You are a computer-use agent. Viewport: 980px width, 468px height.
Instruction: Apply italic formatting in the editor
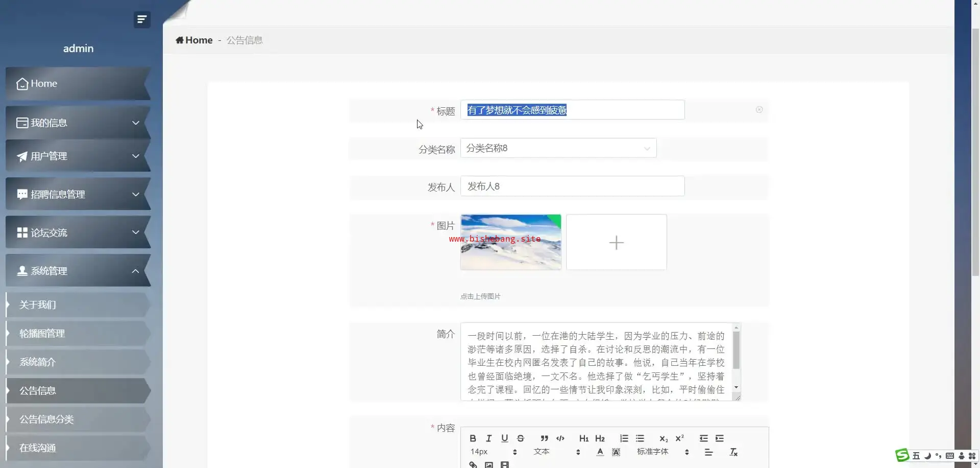pos(488,438)
